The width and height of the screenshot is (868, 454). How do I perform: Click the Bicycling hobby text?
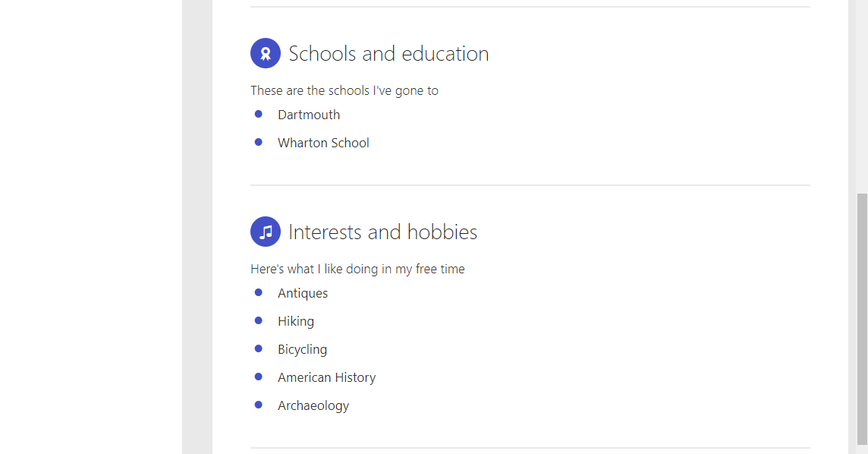pyautogui.click(x=302, y=349)
